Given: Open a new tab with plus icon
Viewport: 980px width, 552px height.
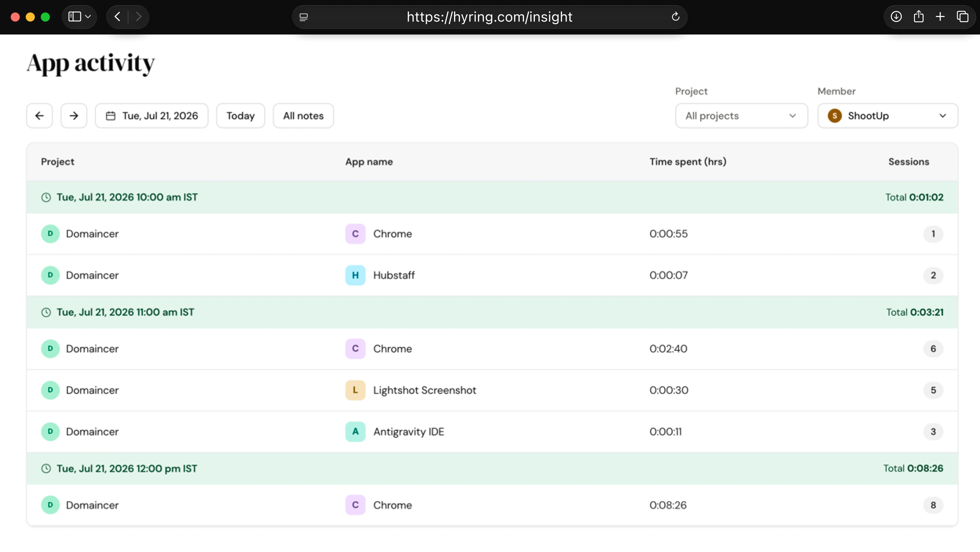Looking at the screenshot, I should (x=940, y=17).
